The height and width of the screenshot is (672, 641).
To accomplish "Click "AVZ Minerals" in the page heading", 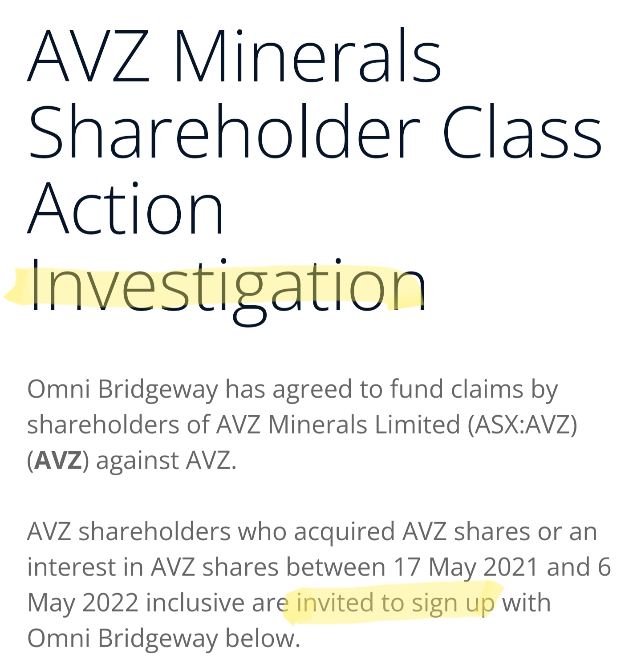I will [234, 56].
